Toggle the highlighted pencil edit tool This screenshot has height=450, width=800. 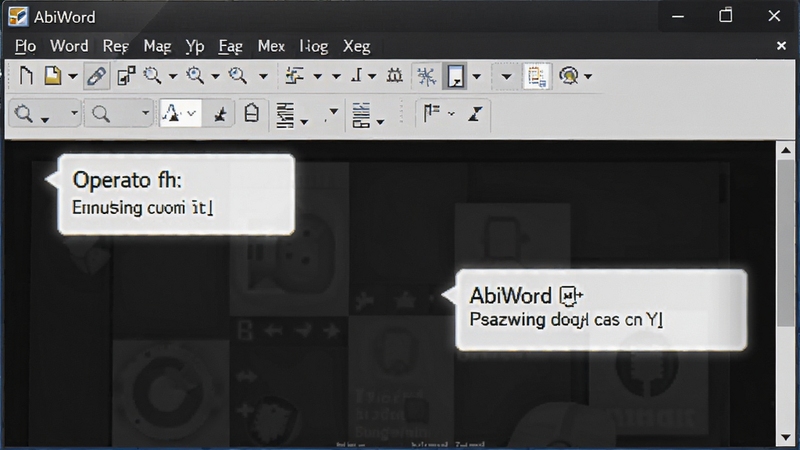click(x=96, y=76)
